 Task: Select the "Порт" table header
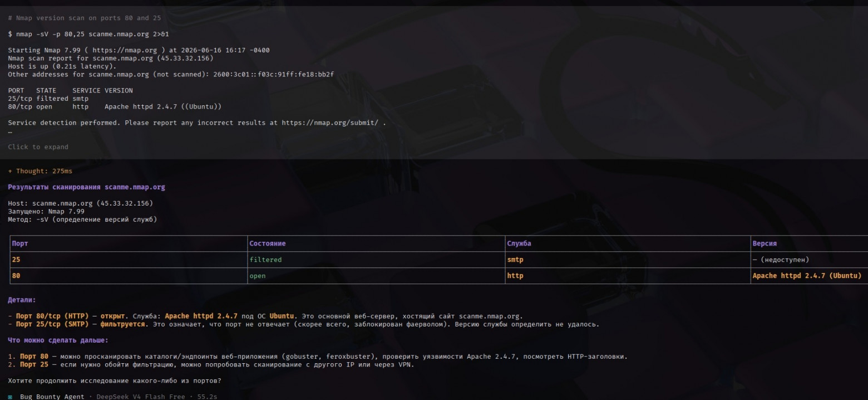(x=20, y=243)
